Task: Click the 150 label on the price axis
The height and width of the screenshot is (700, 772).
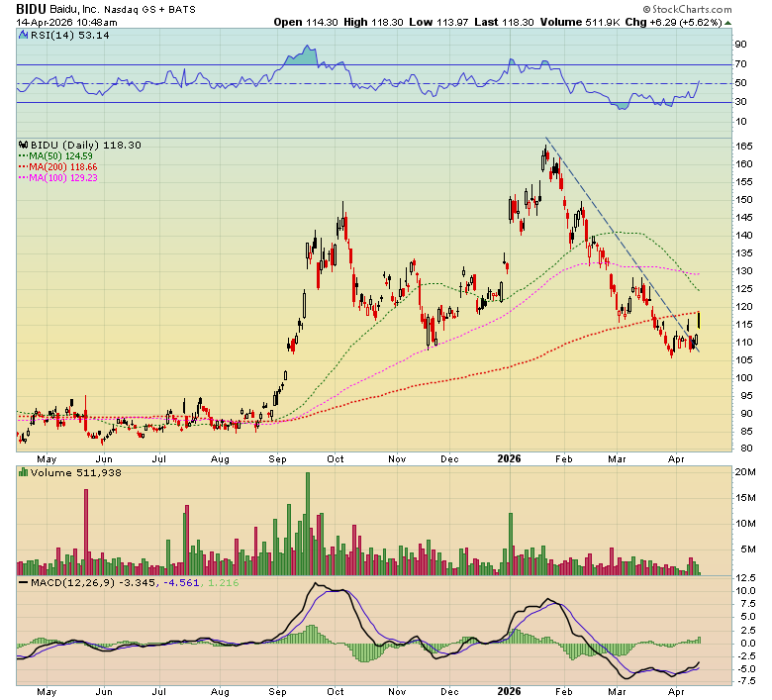Action: pos(744,200)
